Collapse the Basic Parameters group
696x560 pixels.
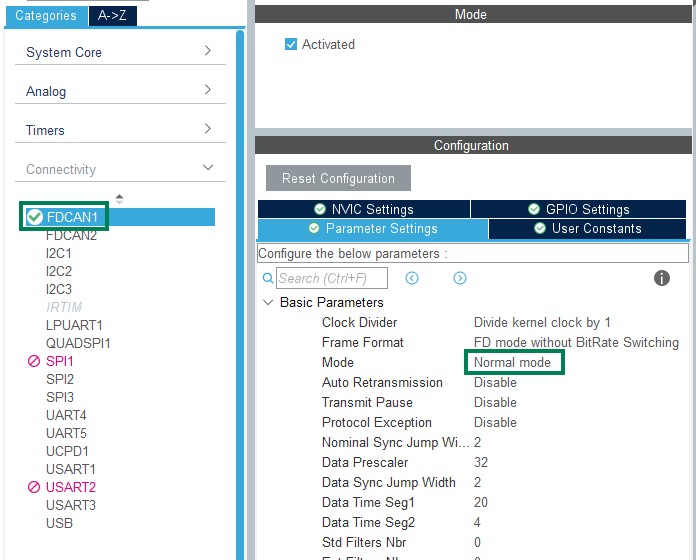coord(268,303)
